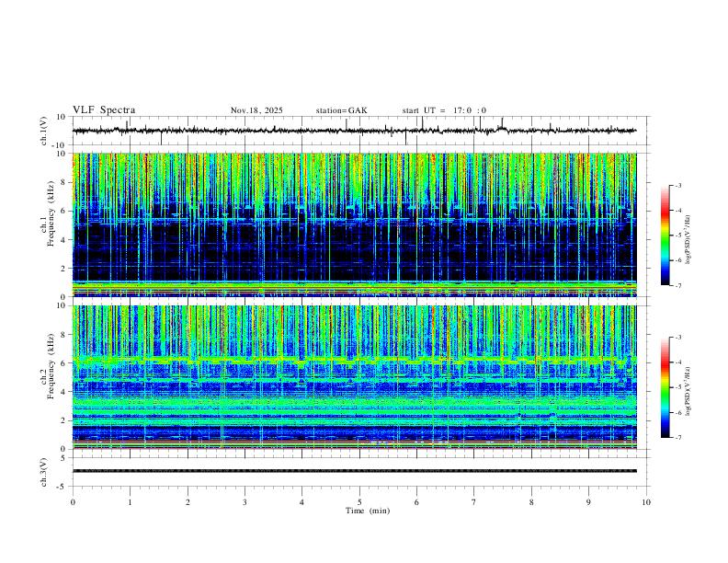Screen dimensions: 728x563
Task: Click inside the ch.1 spectrogram panel
Action: click(354, 224)
